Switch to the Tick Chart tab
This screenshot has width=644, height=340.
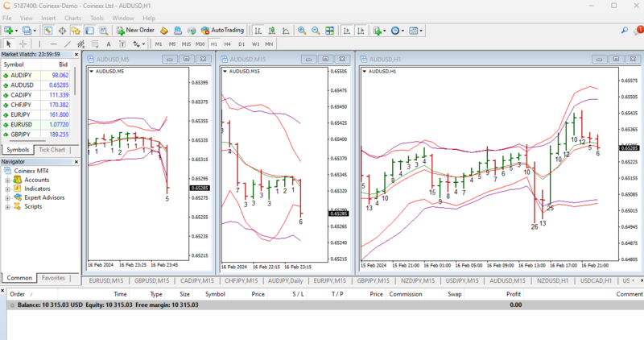[x=52, y=150]
